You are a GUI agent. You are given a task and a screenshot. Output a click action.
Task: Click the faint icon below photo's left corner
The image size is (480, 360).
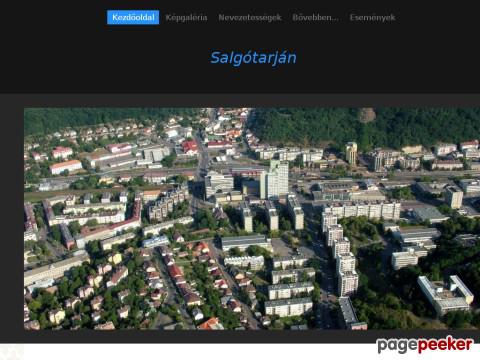coord(12,352)
